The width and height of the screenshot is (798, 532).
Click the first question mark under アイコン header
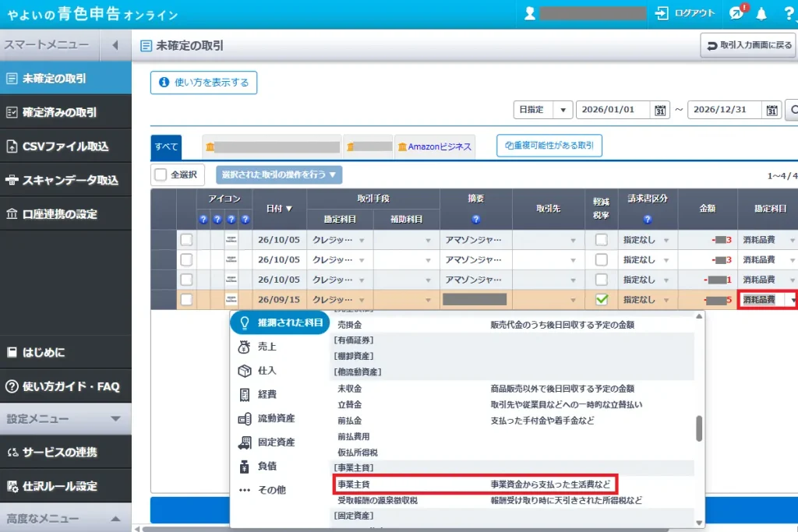pyautogui.click(x=203, y=219)
